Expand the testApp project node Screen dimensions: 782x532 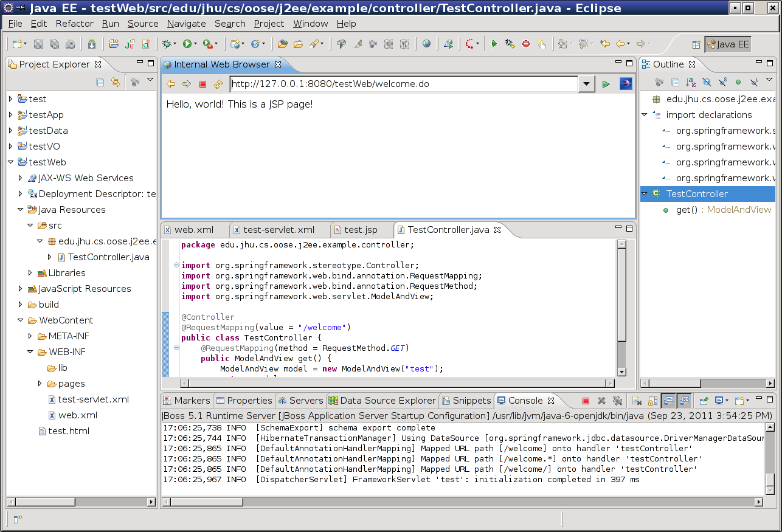(10, 115)
